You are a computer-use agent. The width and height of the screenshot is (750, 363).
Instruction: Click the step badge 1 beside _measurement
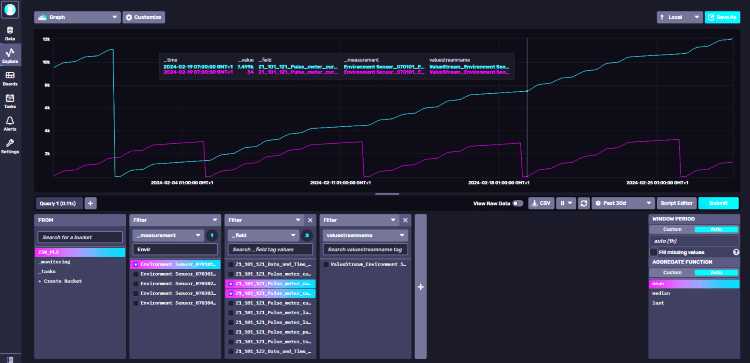pyautogui.click(x=211, y=235)
